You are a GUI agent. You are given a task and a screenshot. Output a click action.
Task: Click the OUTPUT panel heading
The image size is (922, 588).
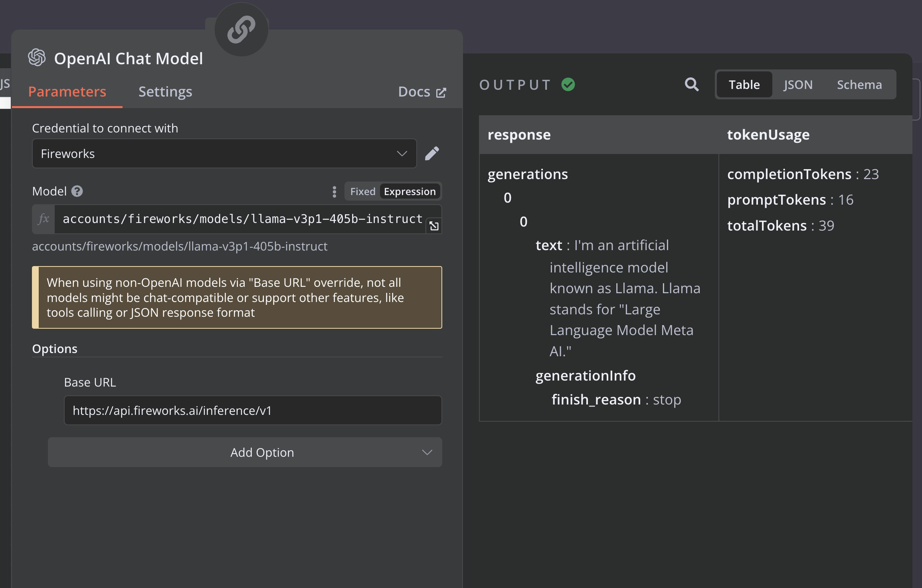515,85
